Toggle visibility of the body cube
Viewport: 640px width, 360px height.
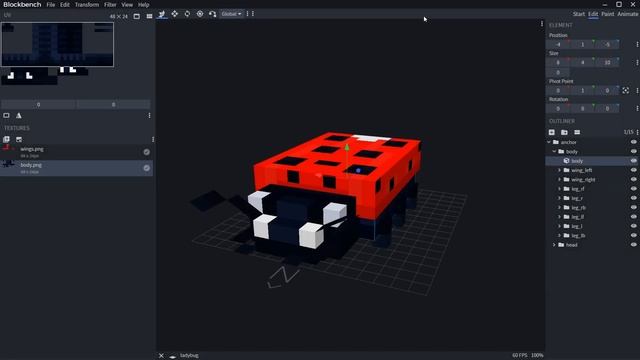click(633, 161)
